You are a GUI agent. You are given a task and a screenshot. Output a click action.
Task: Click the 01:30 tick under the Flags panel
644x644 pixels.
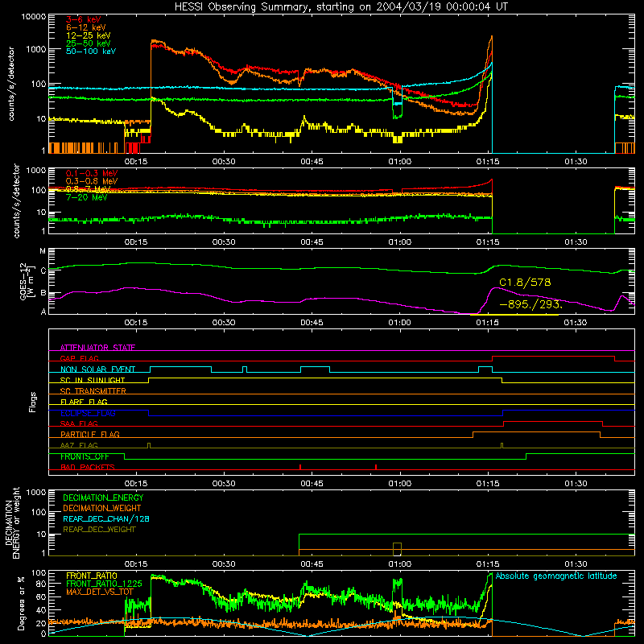click(x=576, y=484)
